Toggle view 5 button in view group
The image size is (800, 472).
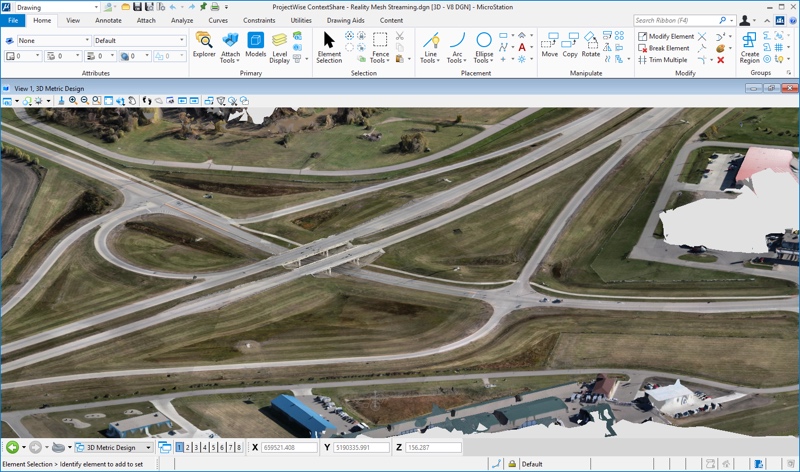213,448
